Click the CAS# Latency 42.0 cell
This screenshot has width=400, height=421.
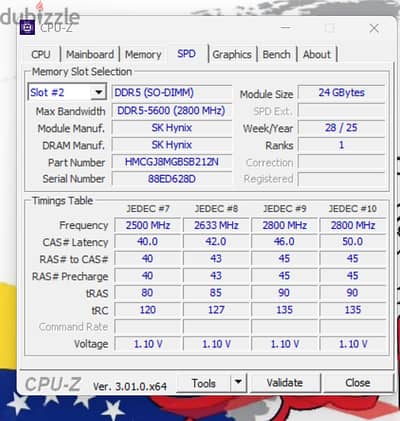tap(216, 242)
